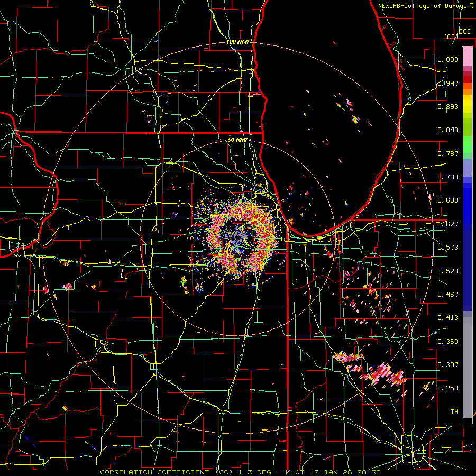Click the 0.680 legend value

pyautogui.click(x=448, y=200)
